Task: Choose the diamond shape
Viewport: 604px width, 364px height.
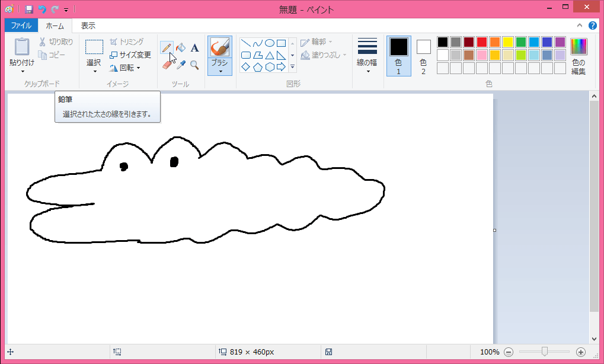Action: click(246, 67)
